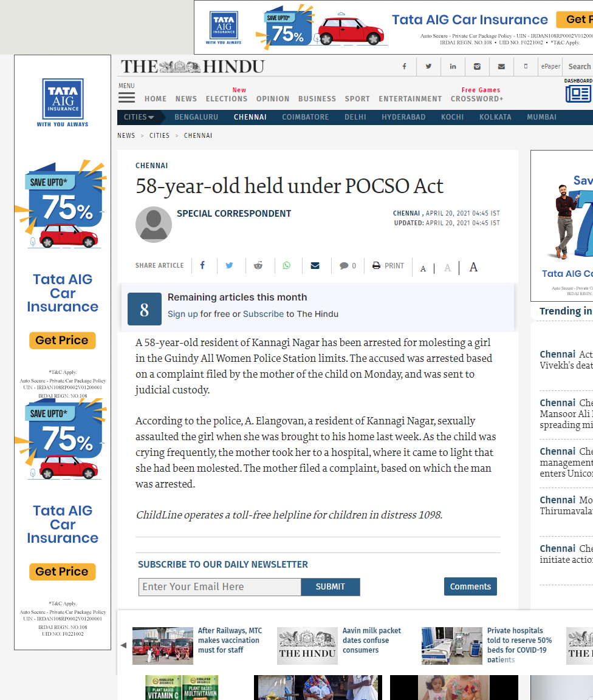
Task: Select the KOLKATA city tab
Action: (495, 117)
